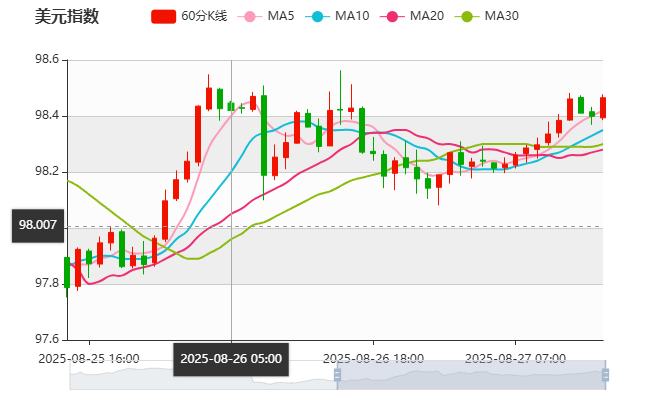The height and width of the screenshot is (400, 670).
Task: Click the first green candlestick at left edge
Action: [67, 272]
